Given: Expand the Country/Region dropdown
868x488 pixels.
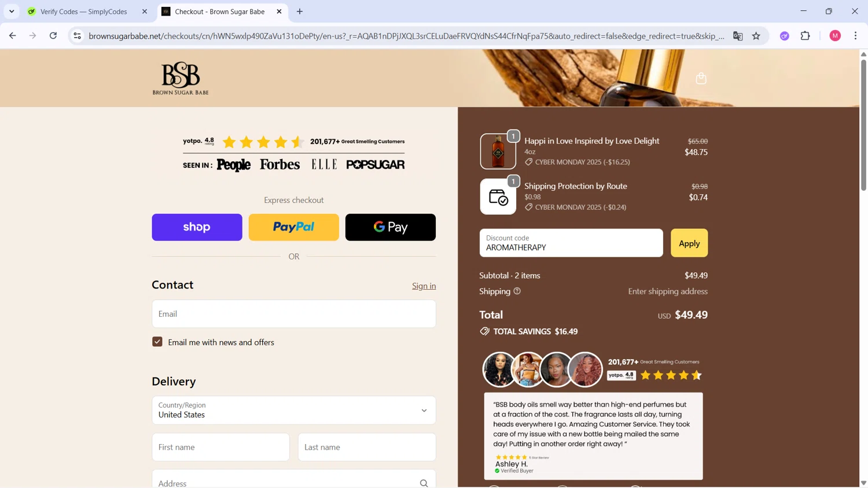Looking at the screenshot, I should 294,410.
